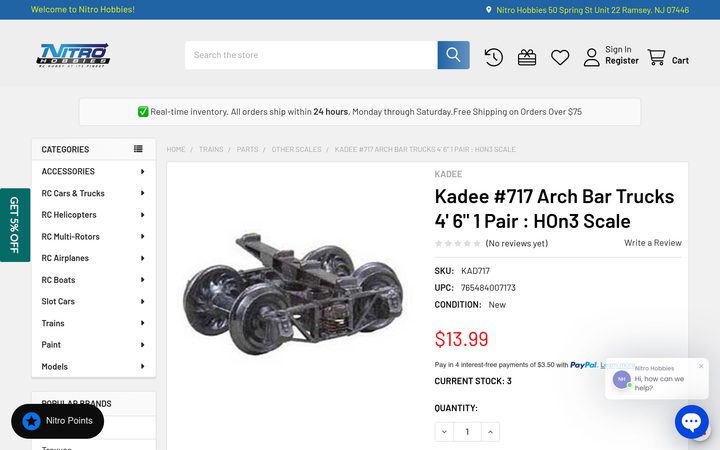
Task: Click the user account icon
Action: click(591, 57)
